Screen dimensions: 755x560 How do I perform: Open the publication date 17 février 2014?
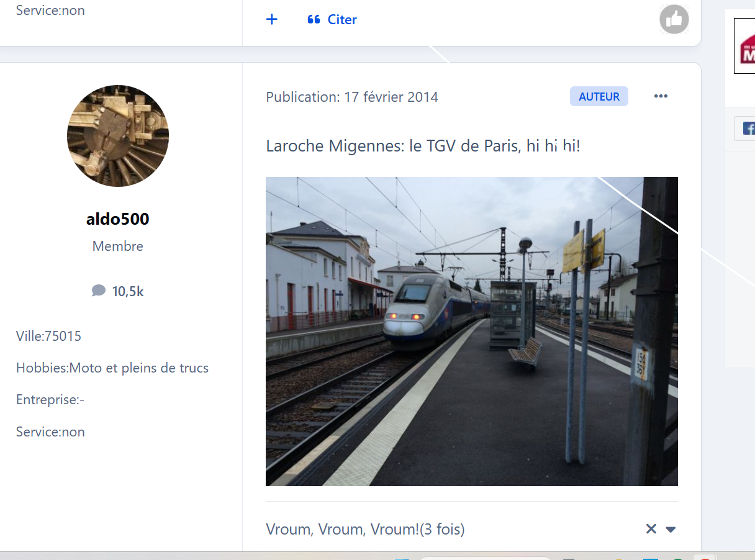[x=352, y=97]
